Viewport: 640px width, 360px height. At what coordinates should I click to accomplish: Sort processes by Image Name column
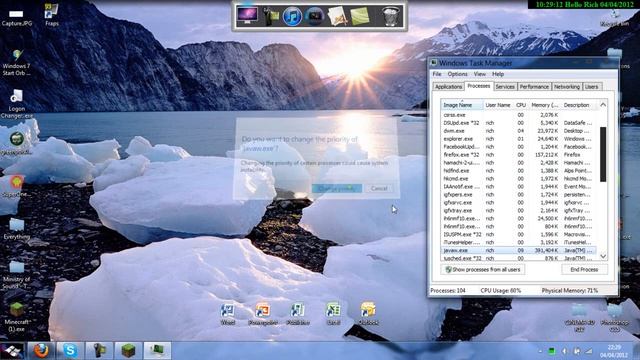[x=462, y=105]
